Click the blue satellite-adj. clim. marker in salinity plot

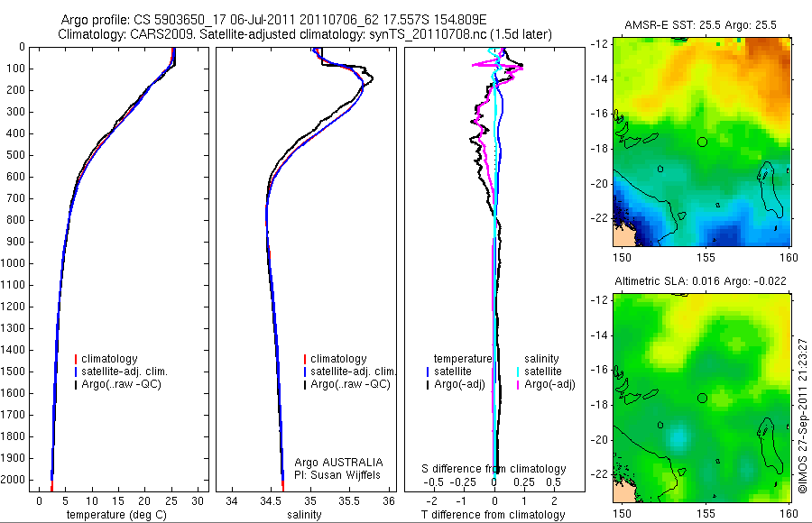click(x=305, y=372)
